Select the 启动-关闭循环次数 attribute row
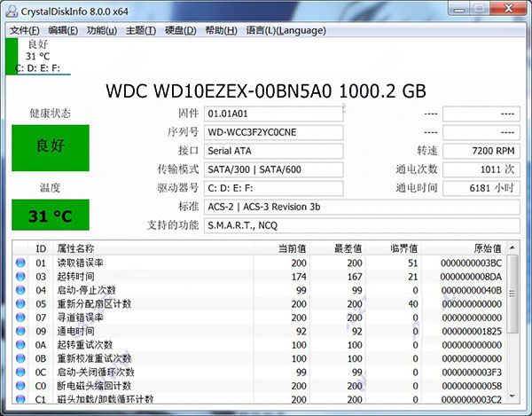This screenshot has width=532, height=416. point(260,373)
